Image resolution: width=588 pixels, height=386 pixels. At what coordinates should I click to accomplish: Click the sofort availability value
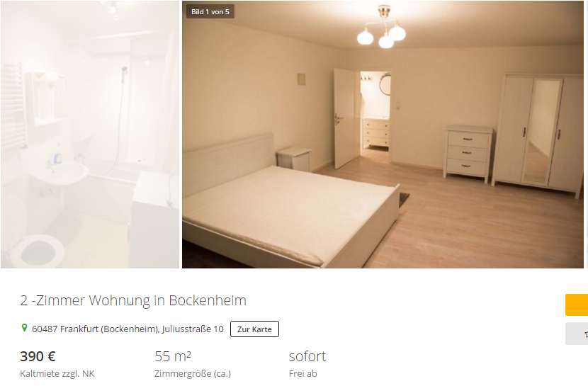point(307,356)
